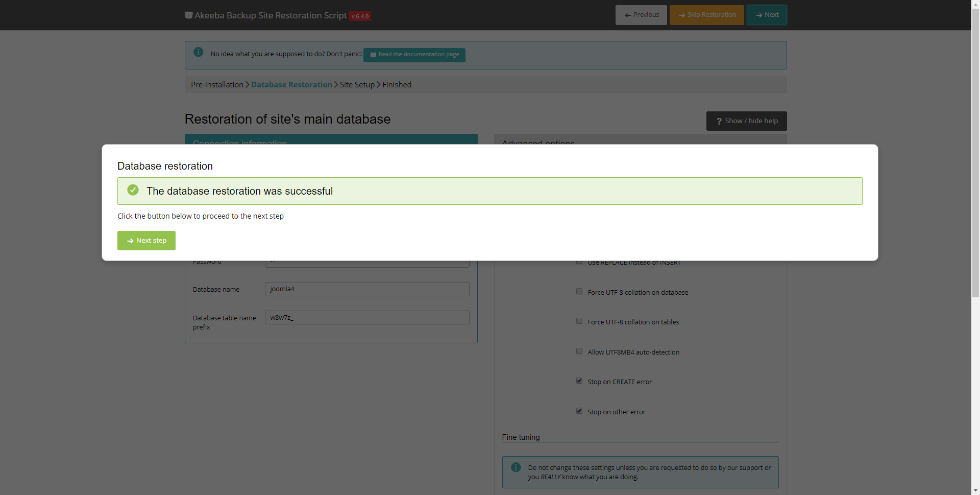Click the green Next step button

[146, 241]
